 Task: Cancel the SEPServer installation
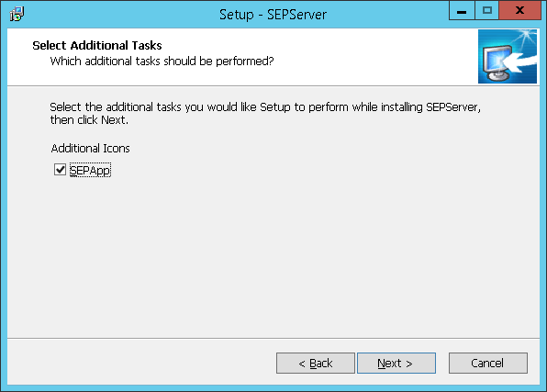pos(487,363)
